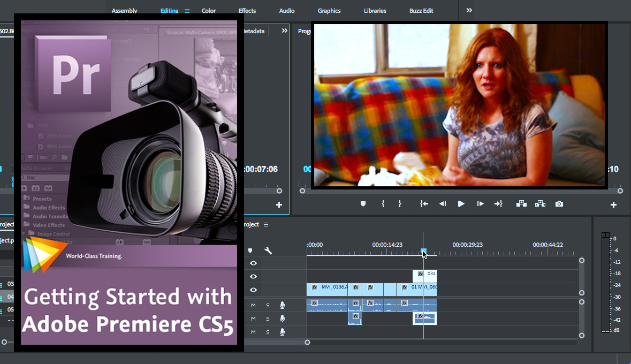This screenshot has width=631, height=364.
Task: Click the Lift button
Action: [x=521, y=204]
